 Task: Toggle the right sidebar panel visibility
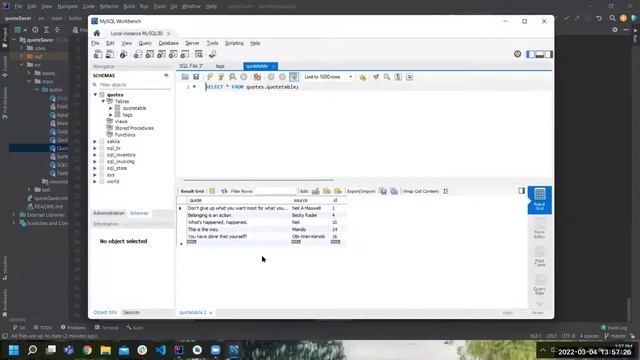(549, 54)
